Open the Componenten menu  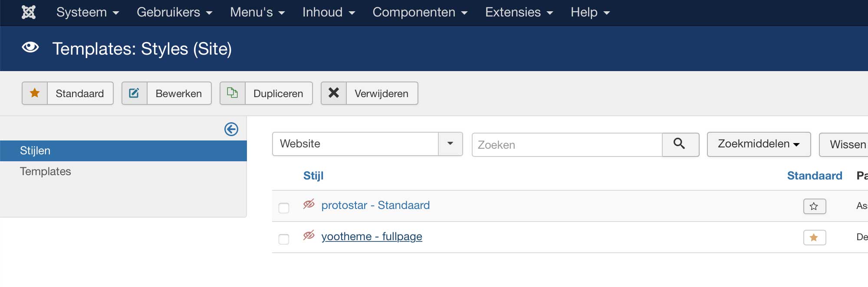click(x=420, y=12)
